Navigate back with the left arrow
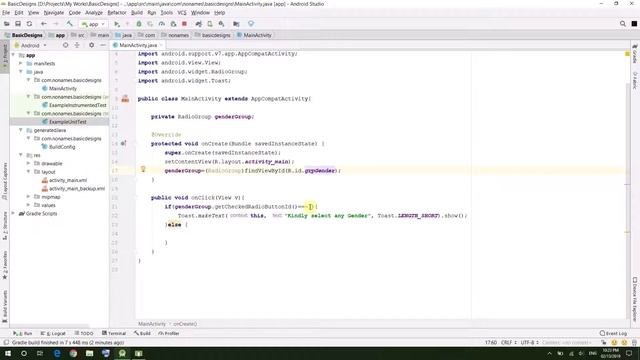The image size is (640, 360). coord(44,24)
